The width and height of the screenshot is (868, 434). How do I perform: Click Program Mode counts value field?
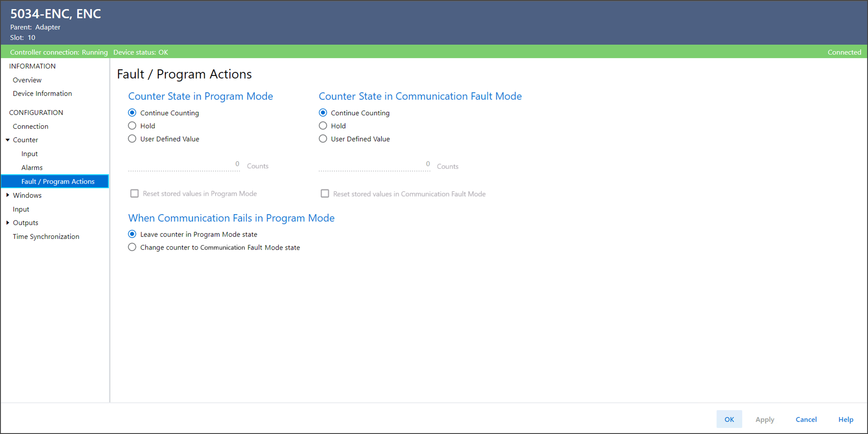[184, 164]
